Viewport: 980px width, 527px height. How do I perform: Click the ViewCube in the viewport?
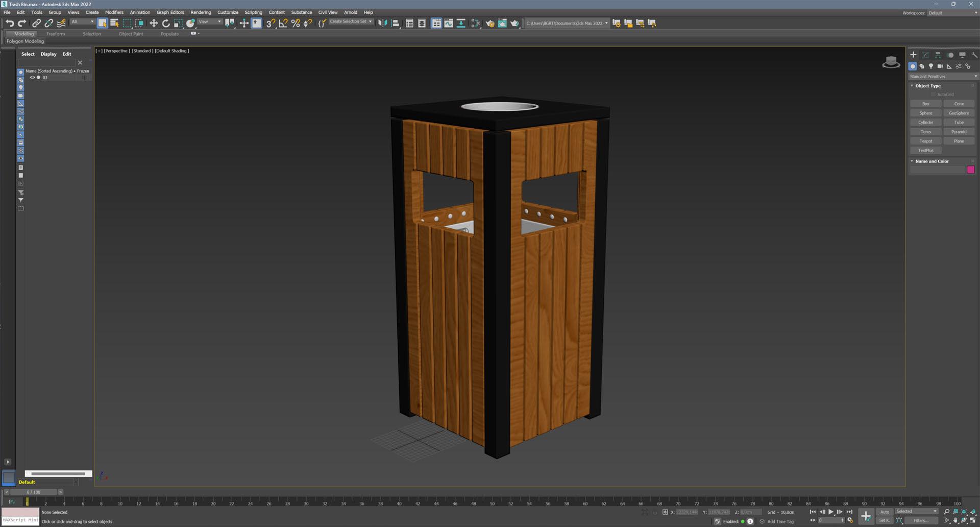tap(891, 62)
